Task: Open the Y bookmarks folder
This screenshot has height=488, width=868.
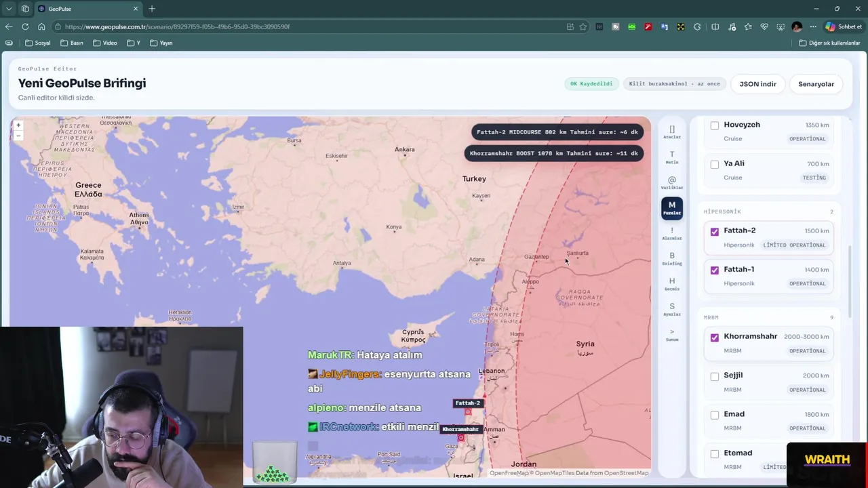Action: click(x=134, y=43)
